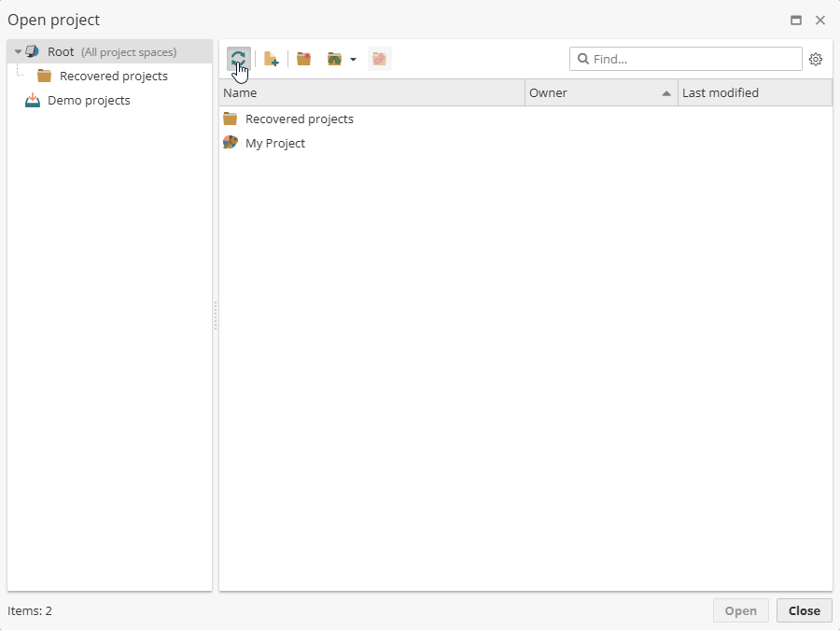Click the Find search box
This screenshot has width=840, height=630.
686,59
